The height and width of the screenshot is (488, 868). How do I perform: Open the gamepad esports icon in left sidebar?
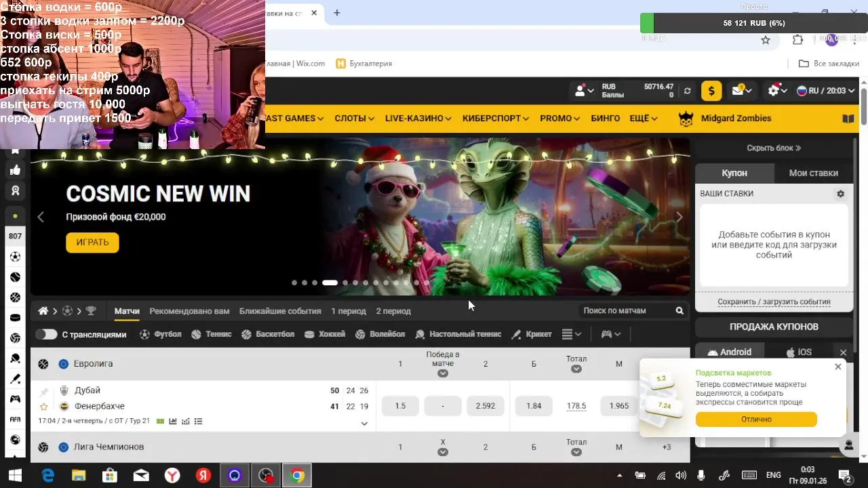[15, 399]
